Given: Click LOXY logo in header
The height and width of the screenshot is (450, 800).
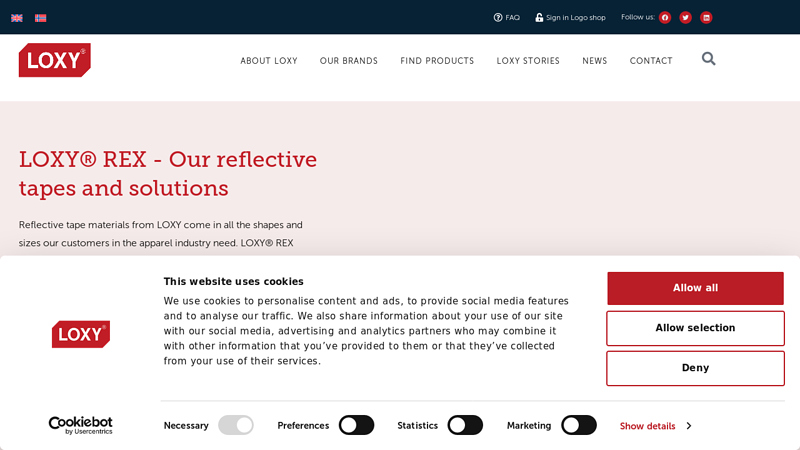Looking at the screenshot, I should [x=54, y=60].
